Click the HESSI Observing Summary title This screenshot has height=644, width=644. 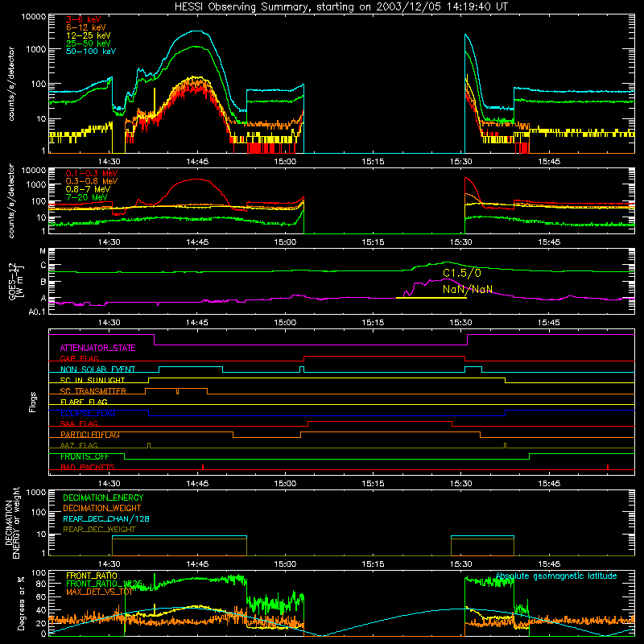click(x=341, y=7)
